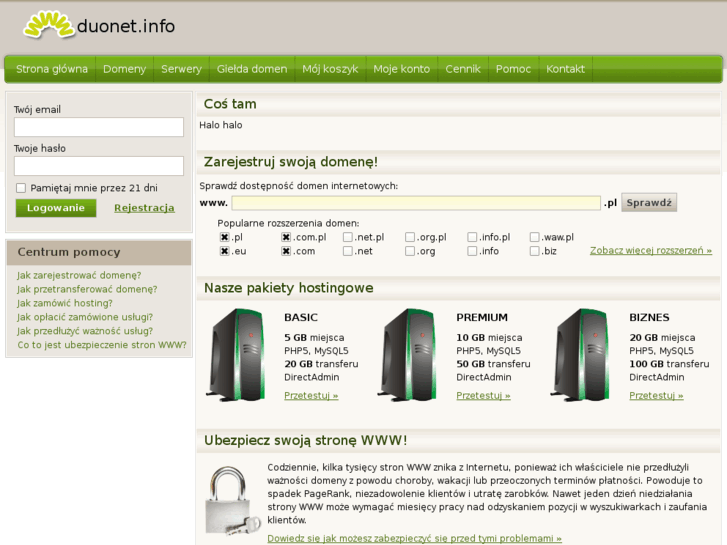Open the Cennik menu item
Image resolution: width=727 pixels, height=545 pixels.
pos(463,69)
